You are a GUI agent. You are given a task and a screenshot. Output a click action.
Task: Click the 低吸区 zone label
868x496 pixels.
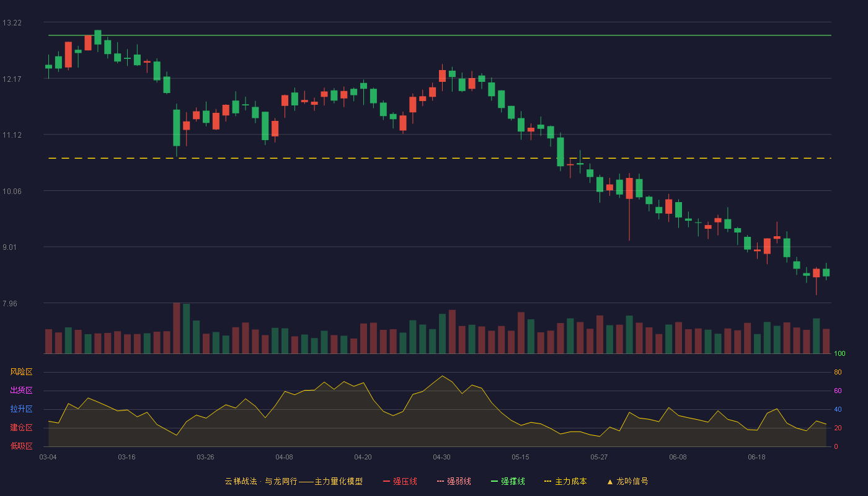tap(21, 446)
